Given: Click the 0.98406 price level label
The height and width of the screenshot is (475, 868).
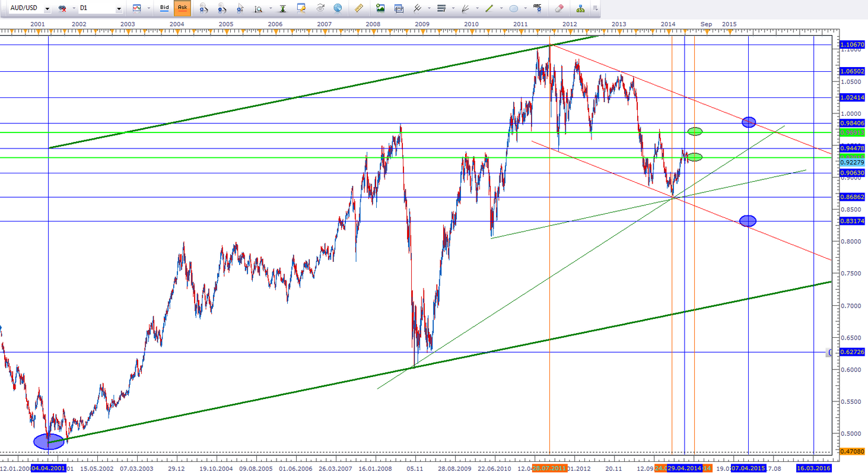Looking at the screenshot, I should [853, 123].
